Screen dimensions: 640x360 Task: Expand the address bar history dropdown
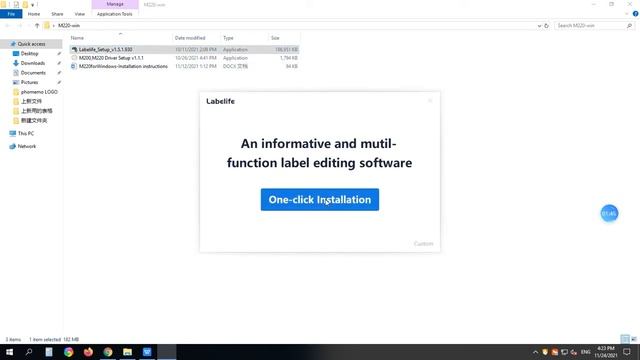(539, 26)
